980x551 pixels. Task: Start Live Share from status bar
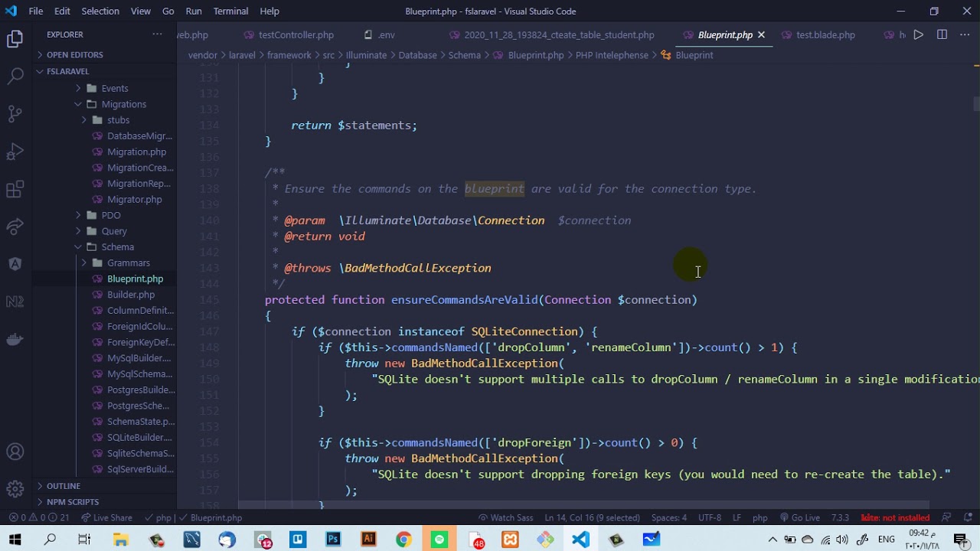[106, 517]
